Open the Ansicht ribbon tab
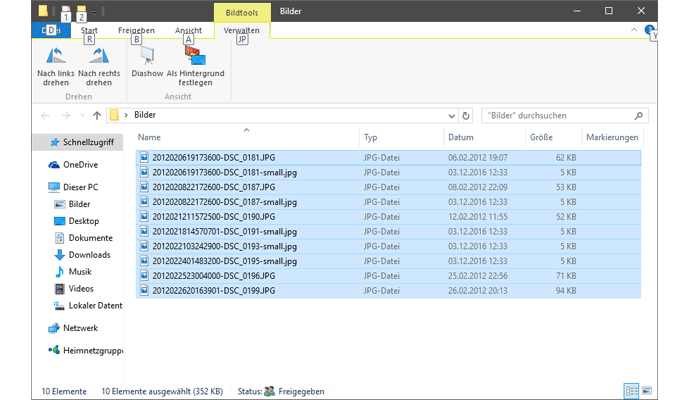 click(x=188, y=31)
